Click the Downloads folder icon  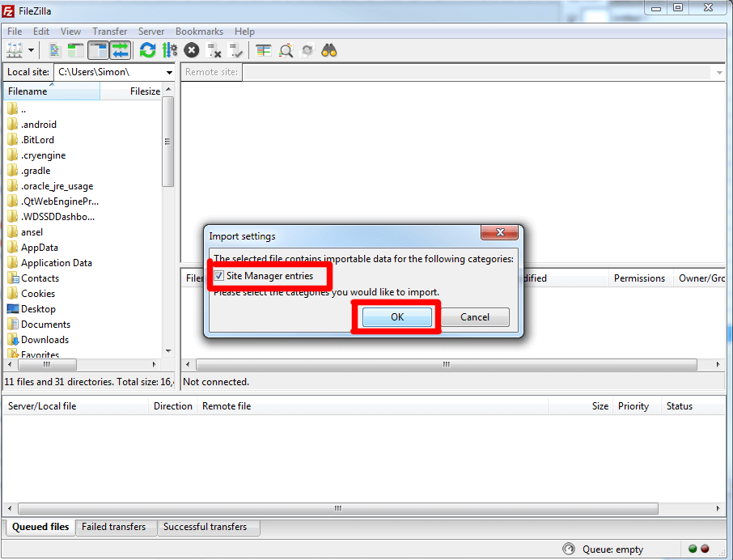pyautogui.click(x=13, y=340)
